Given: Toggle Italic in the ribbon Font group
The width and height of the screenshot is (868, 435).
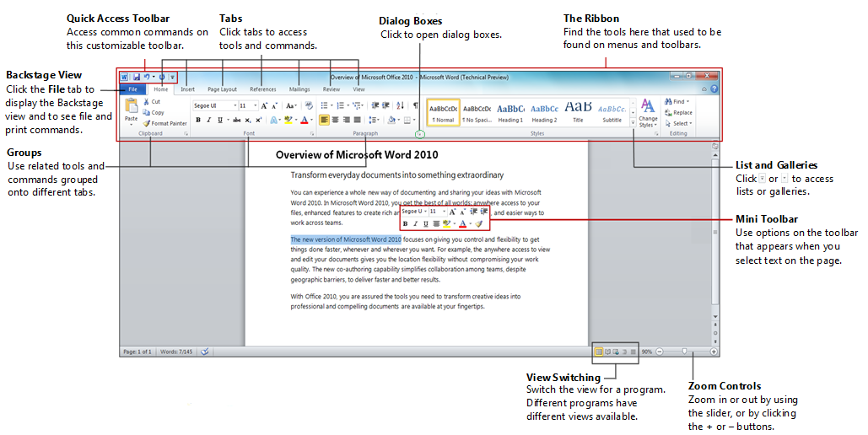Looking at the screenshot, I should click(208, 120).
